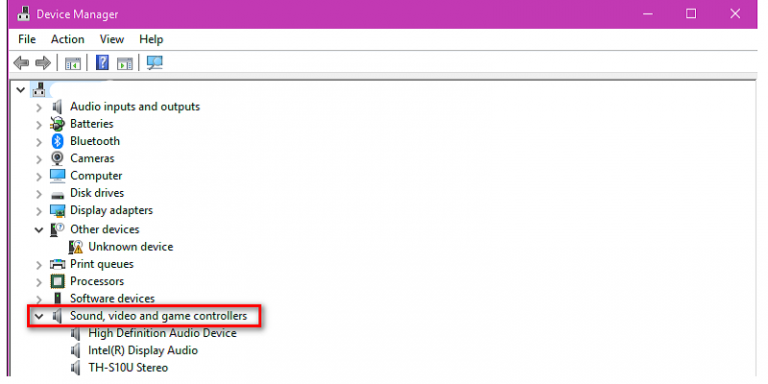Expand the Bluetooth category arrow
This screenshot has height=384, width=768.
click(x=39, y=142)
